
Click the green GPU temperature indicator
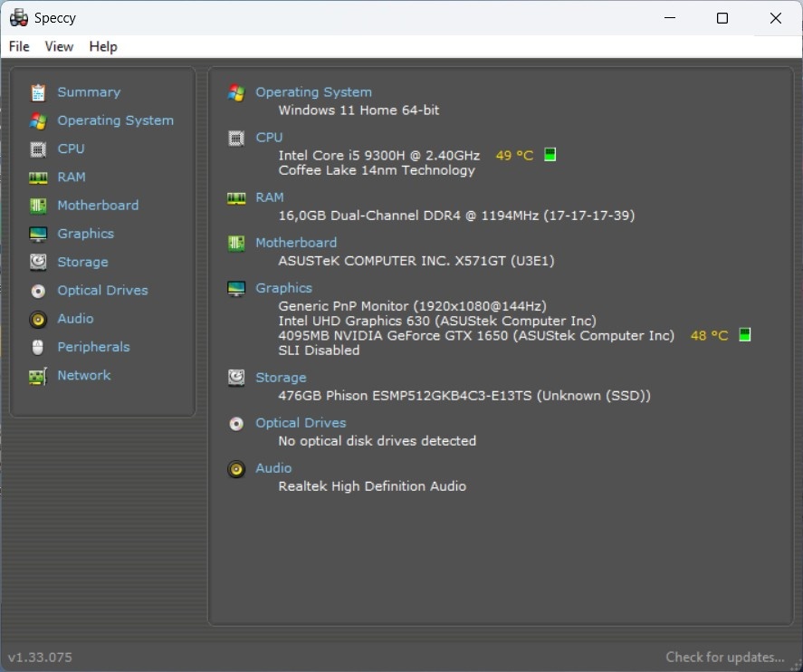(x=745, y=335)
